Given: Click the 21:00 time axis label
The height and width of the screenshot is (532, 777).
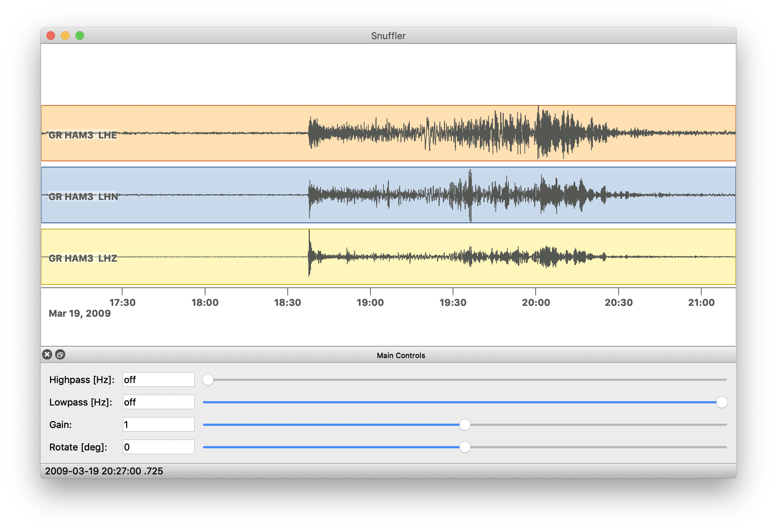Looking at the screenshot, I should tap(701, 303).
